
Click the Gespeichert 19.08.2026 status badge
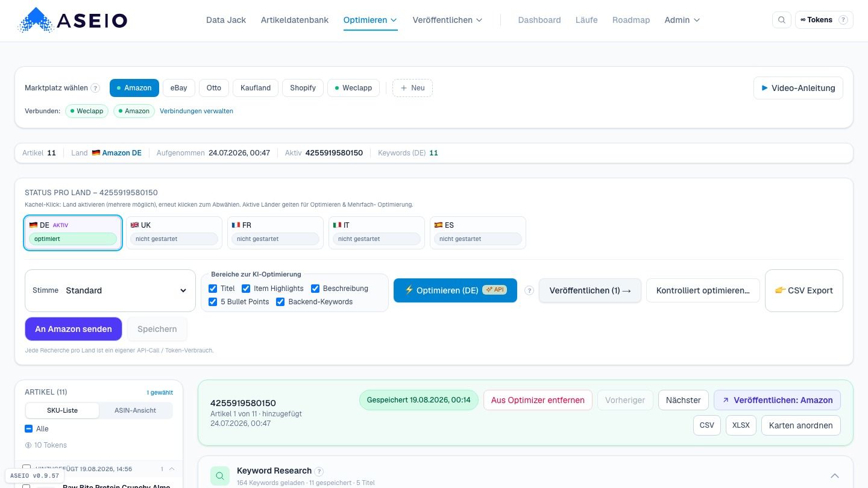[419, 400]
